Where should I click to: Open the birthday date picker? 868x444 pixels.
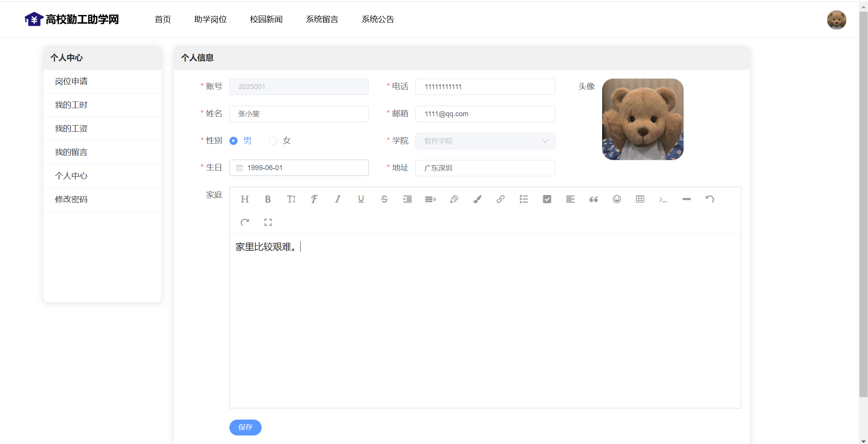tap(299, 168)
